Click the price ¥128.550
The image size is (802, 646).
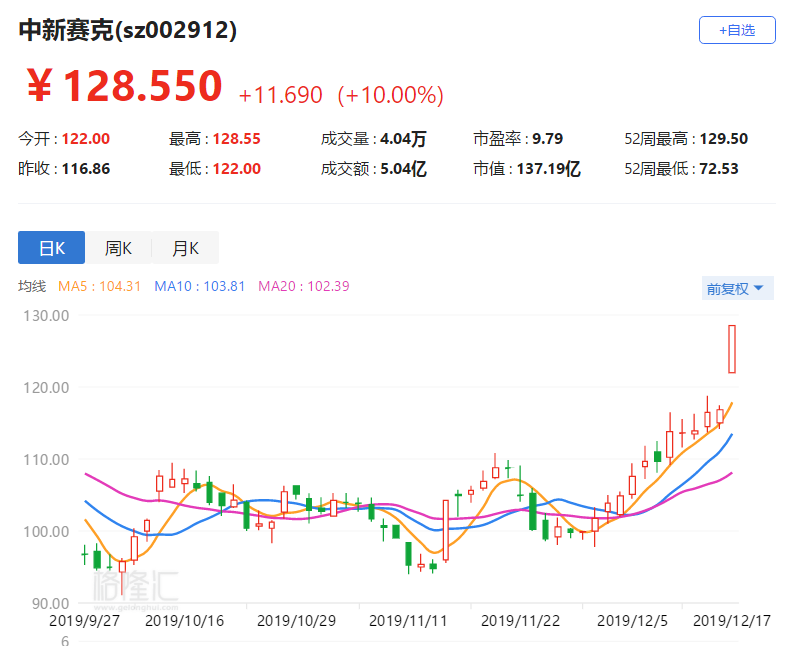click(124, 85)
